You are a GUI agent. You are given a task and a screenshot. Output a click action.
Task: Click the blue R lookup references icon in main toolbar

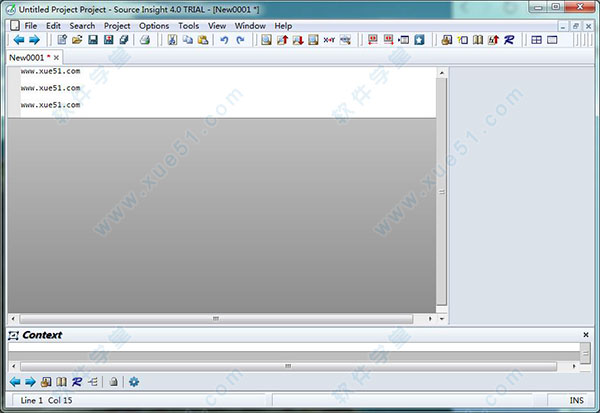[509, 40]
